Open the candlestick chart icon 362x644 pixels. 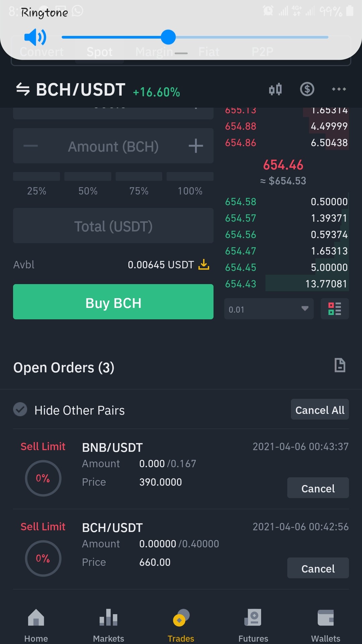(275, 89)
